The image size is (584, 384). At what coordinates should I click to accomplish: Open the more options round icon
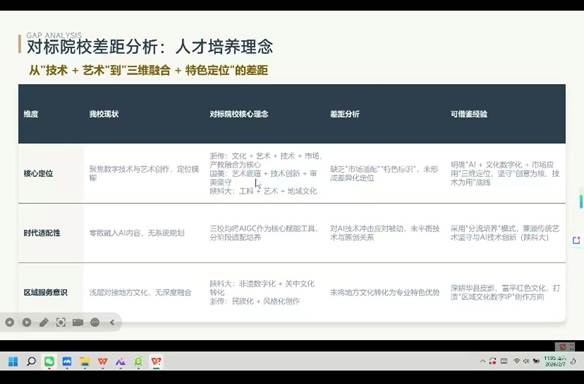pyautogui.click(x=95, y=322)
